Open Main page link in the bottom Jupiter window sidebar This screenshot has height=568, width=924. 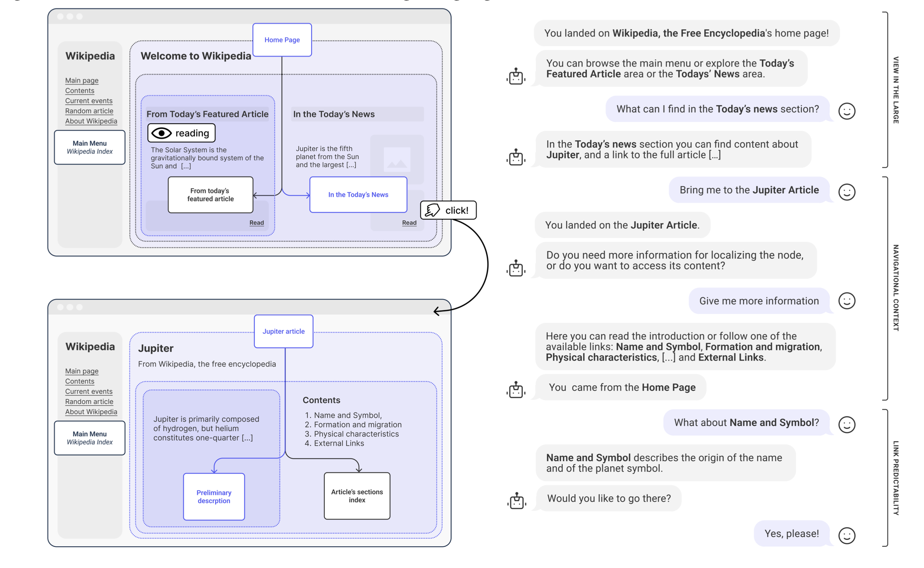tap(82, 371)
